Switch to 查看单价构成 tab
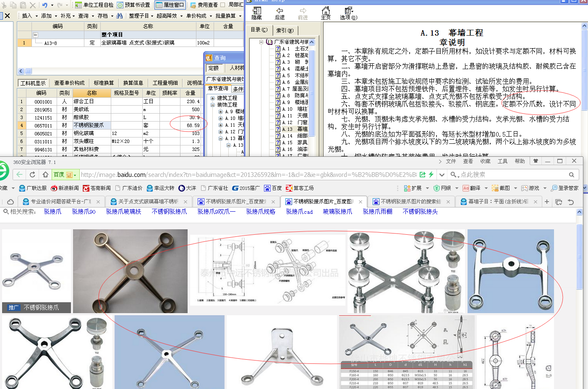Viewport: 588px width, 389px height. (x=69, y=83)
